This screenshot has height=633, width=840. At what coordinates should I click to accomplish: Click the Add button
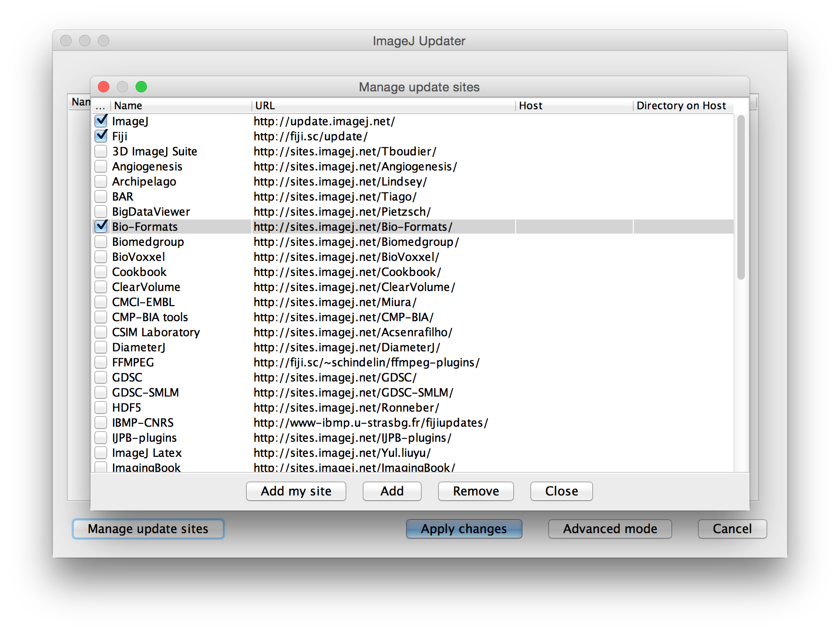click(x=392, y=491)
